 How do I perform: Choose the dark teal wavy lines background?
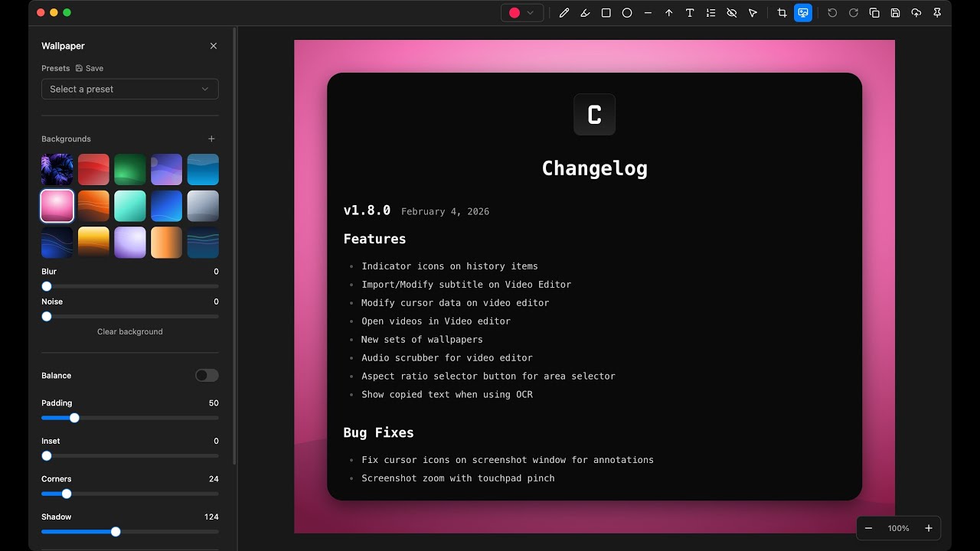pyautogui.click(x=203, y=243)
